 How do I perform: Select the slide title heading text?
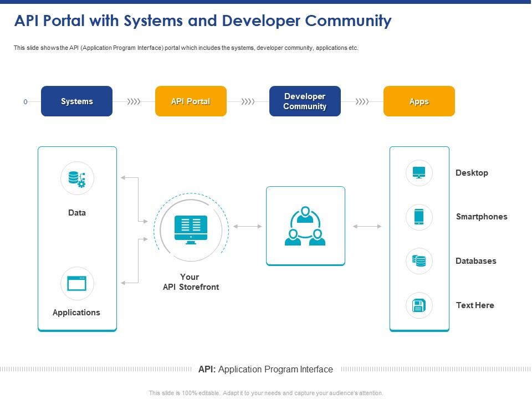point(203,21)
